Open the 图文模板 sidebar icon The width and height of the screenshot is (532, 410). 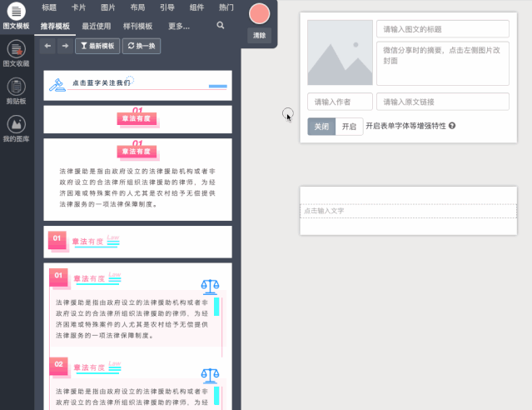[16, 16]
